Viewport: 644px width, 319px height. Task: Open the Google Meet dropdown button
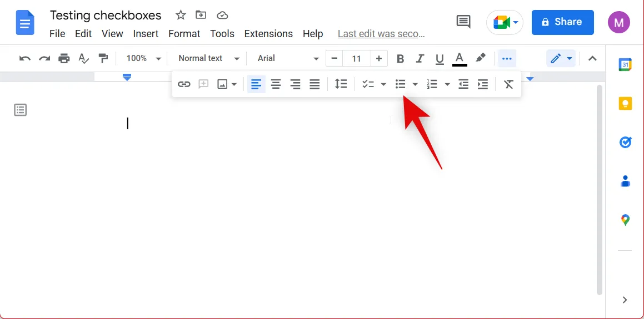click(505, 22)
